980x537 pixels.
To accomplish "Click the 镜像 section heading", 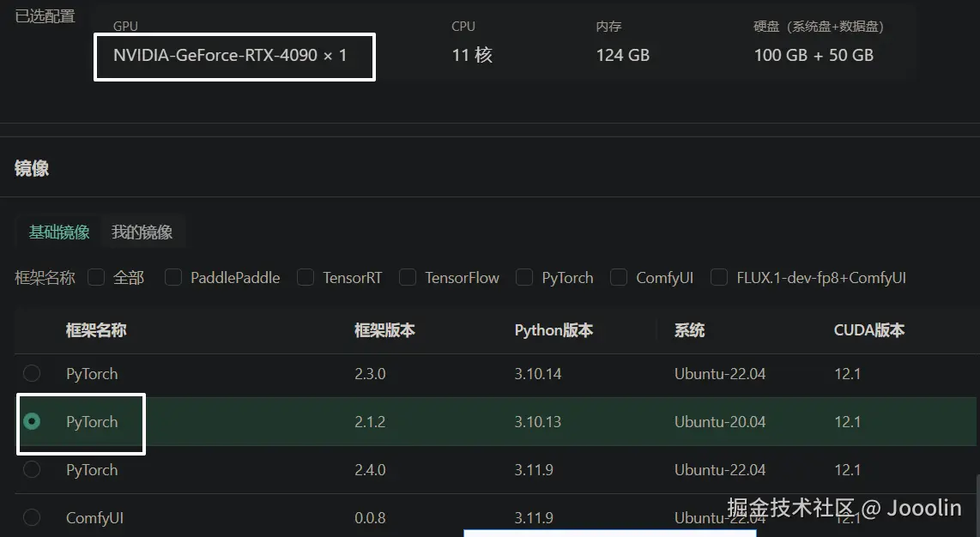I will [x=32, y=168].
